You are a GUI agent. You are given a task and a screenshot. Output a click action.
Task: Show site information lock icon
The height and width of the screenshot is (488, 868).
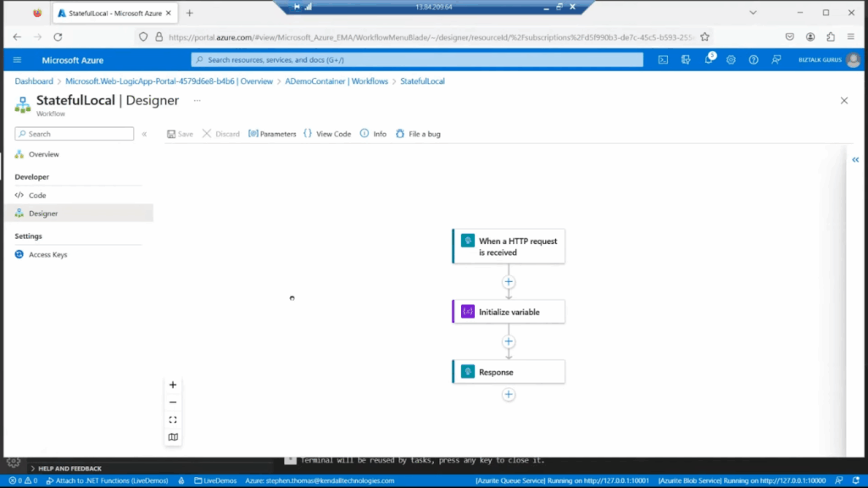(x=159, y=37)
